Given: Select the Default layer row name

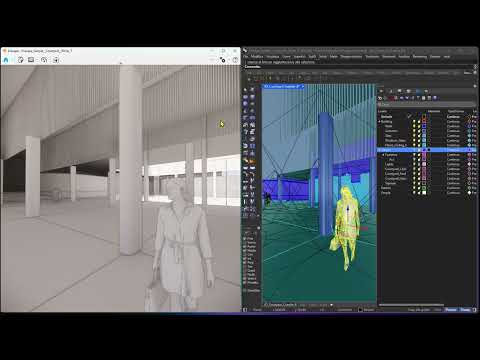Looking at the screenshot, I should [x=387, y=117].
